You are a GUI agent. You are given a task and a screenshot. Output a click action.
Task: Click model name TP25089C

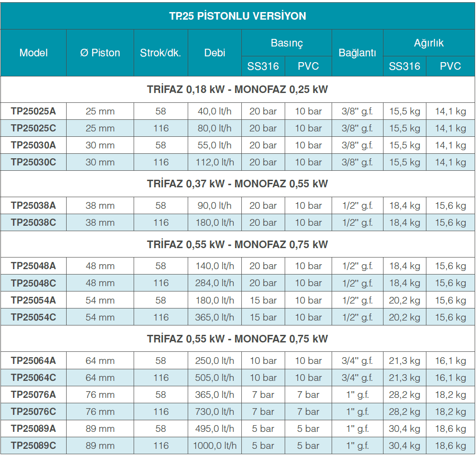point(34,446)
